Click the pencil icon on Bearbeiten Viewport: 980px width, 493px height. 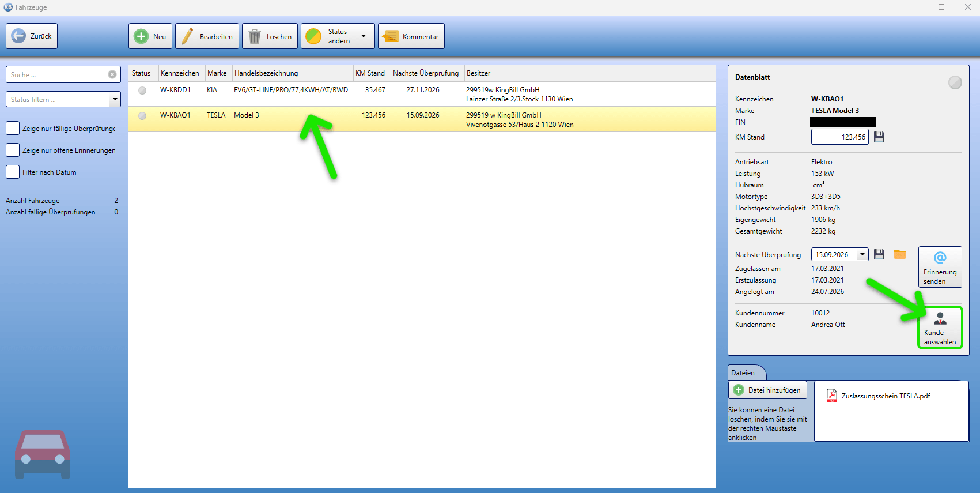tap(187, 36)
